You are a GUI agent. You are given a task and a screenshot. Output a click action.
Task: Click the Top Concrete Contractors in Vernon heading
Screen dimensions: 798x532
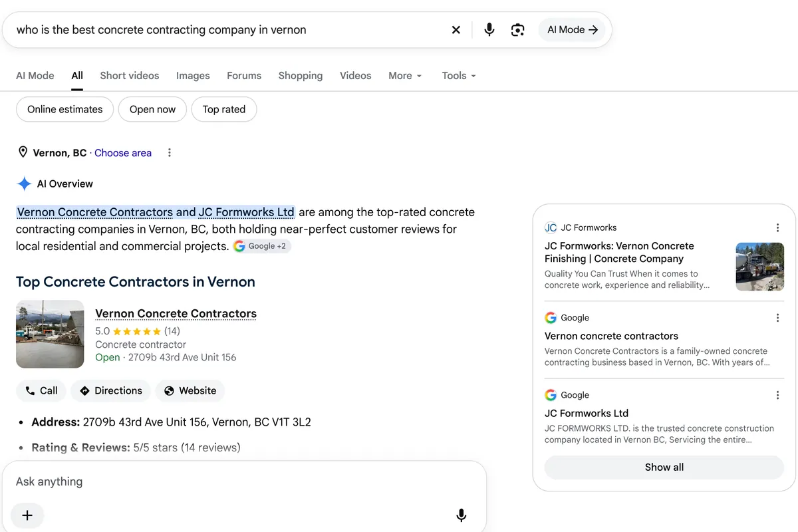tap(136, 282)
